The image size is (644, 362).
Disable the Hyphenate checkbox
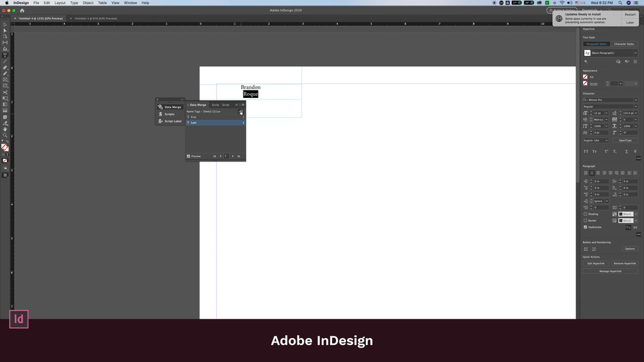tap(586, 227)
